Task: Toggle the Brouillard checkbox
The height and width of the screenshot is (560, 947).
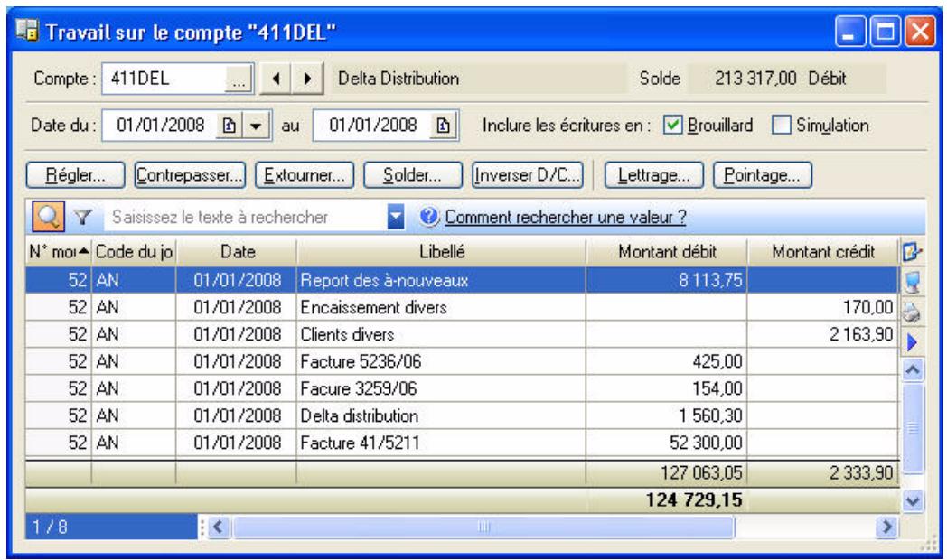Action: point(672,125)
